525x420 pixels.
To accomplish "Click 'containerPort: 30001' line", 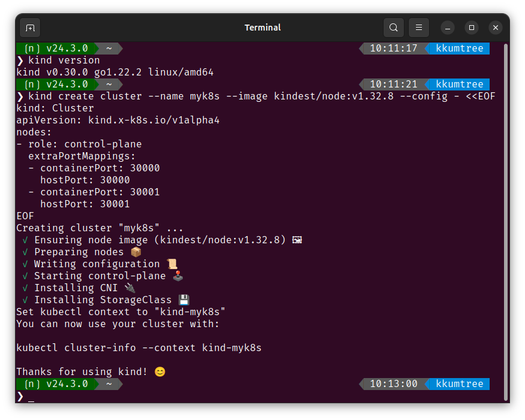I will pyautogui.click(x=94, y=192).
